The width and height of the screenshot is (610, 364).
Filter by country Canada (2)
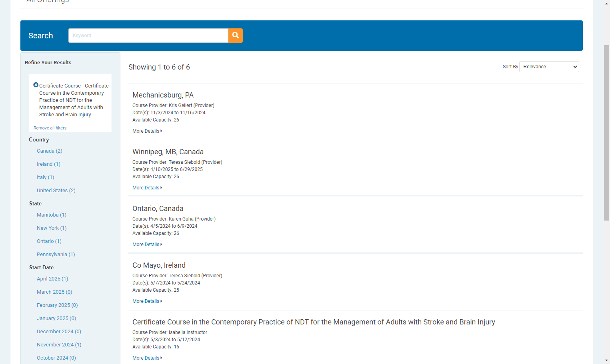pos(50,151)
